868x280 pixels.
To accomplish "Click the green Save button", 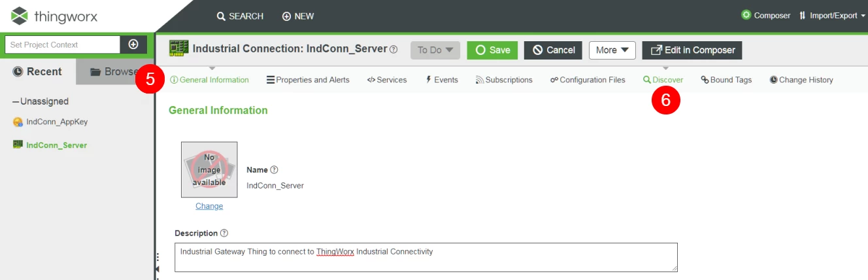I will (492, 50).
